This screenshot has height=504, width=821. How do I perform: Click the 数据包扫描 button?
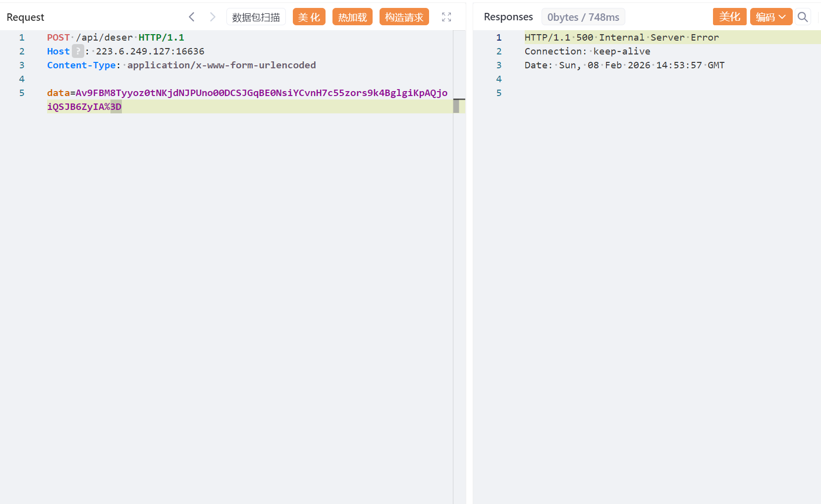pyautogui.click(x=256, y=17)
